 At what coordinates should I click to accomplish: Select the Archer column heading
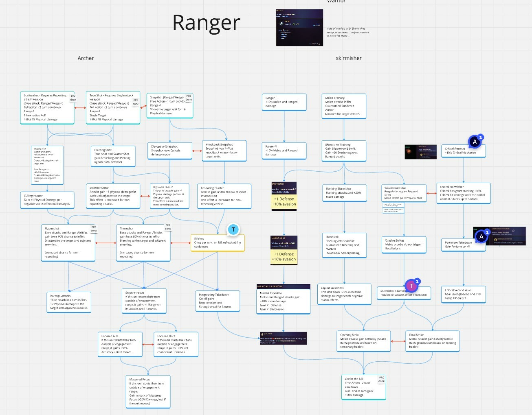click(86, 58)
